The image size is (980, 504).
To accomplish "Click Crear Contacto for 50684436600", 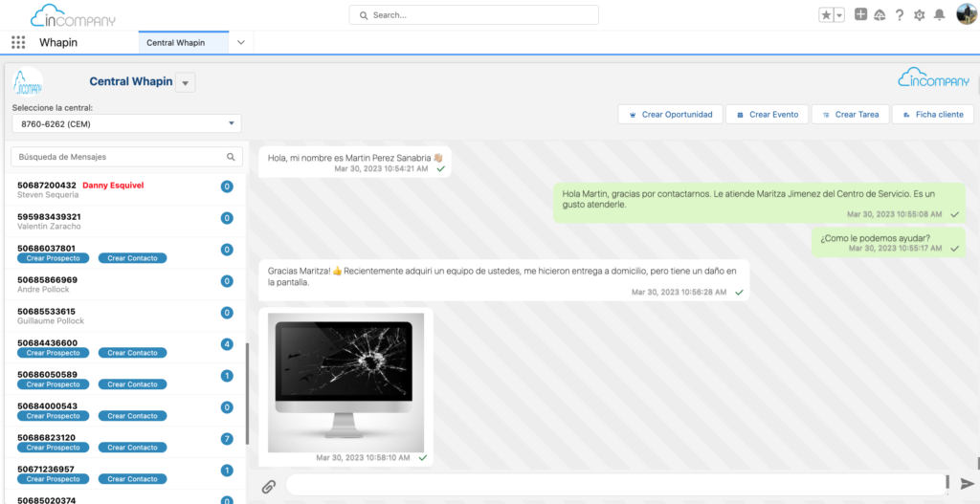I will (132, 353).
